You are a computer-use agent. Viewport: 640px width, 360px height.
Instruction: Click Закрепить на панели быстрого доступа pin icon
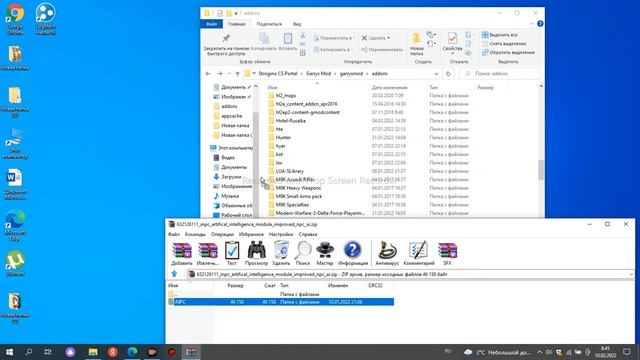pyautogui.click(x=226, y=44)
